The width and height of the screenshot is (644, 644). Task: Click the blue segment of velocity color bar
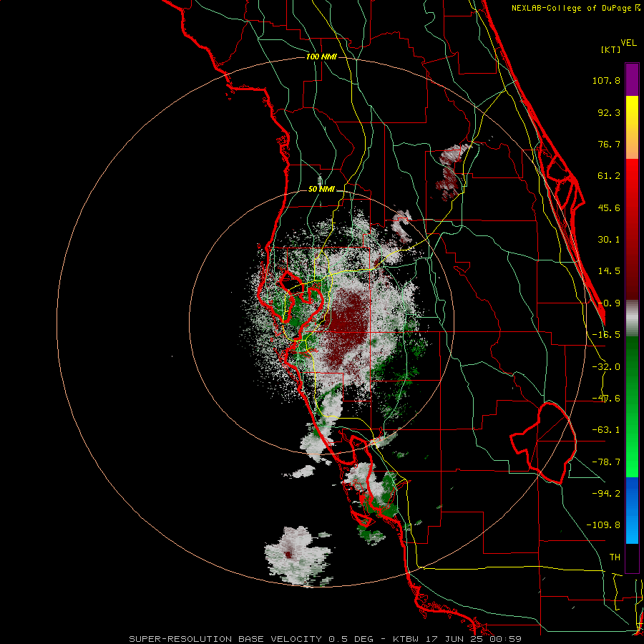(632, 510)
